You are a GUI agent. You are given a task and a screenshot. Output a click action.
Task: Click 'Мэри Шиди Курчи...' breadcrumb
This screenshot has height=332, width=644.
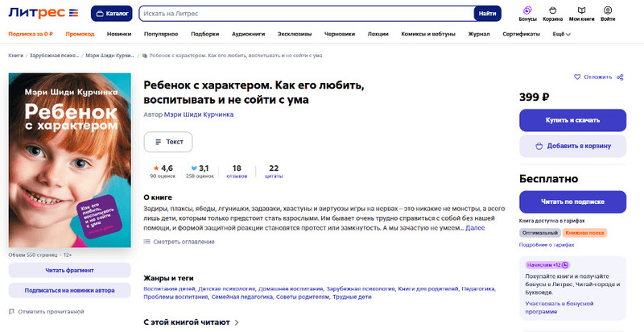[110, 56]
